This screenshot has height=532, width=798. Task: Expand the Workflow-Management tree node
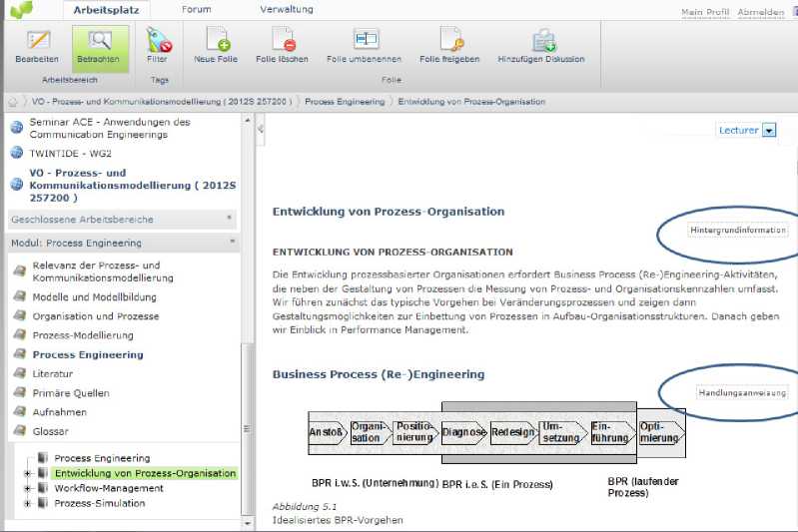click(28, 489)
